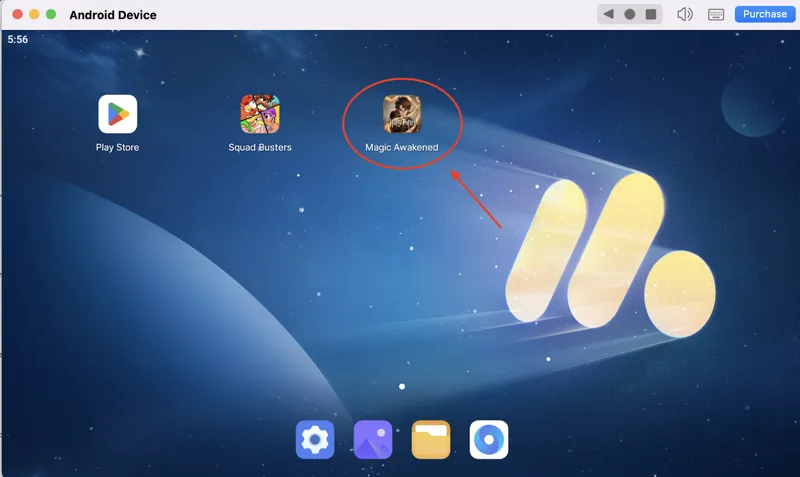800x477 pixels.
Task: Launch the Squad Busters game
Action: point(260,114)
